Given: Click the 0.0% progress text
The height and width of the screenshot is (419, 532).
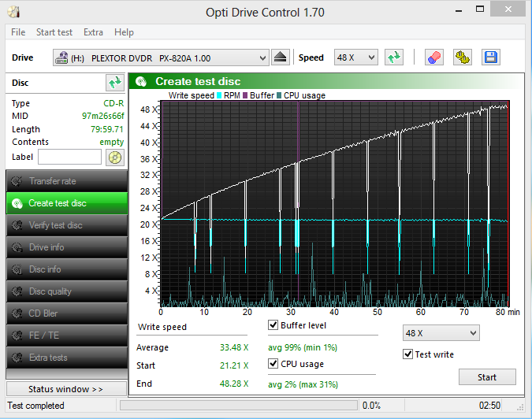Looking at the screenshot, I should (371, 406).
